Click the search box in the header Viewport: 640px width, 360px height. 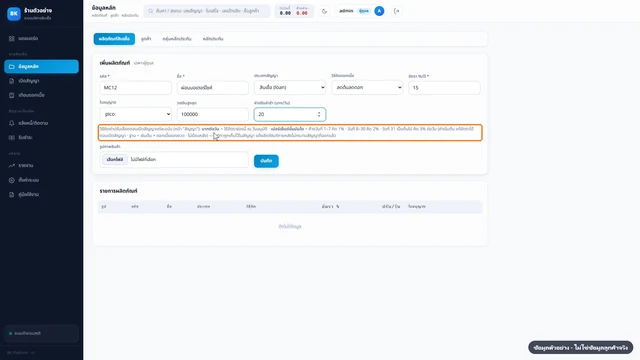pyautogui.click(x=207, y=11)
